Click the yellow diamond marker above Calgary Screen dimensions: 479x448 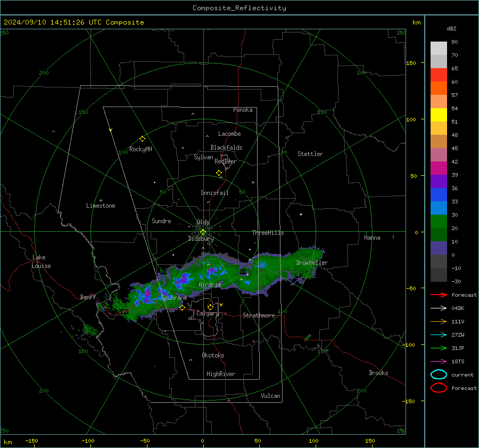click(x=210, y=307)
